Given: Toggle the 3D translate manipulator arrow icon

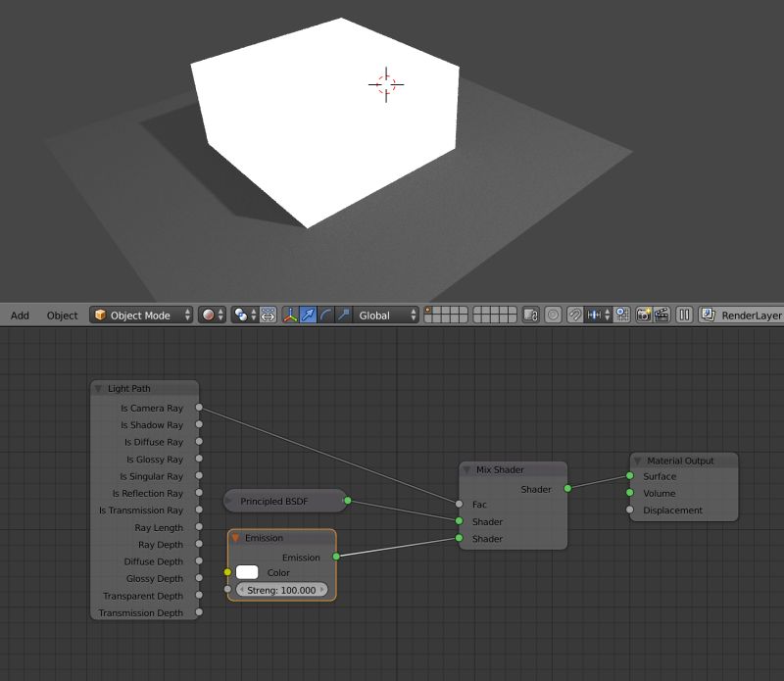Looking at the screenshot, I should 308,315.
